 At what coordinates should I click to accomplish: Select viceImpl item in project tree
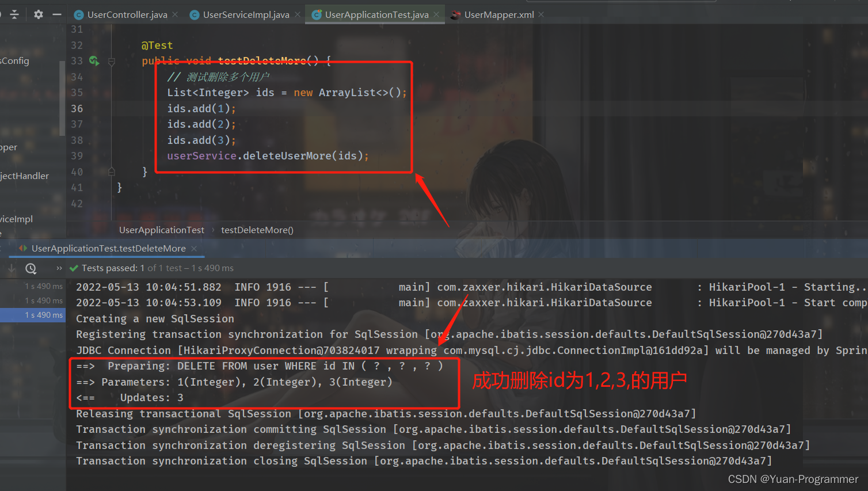(x=16, y=219)
